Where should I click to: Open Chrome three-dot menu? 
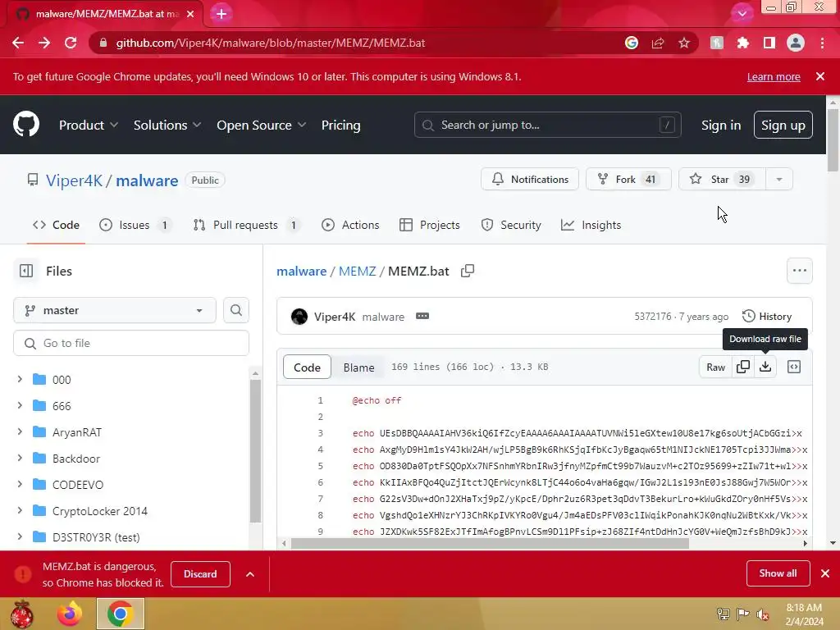tap(822, 43)
